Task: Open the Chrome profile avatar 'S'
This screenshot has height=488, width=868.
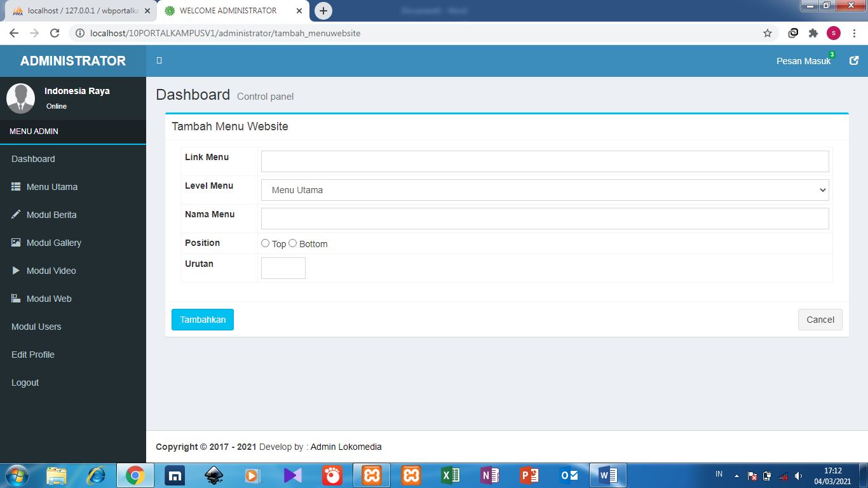Action: (833, 33)
